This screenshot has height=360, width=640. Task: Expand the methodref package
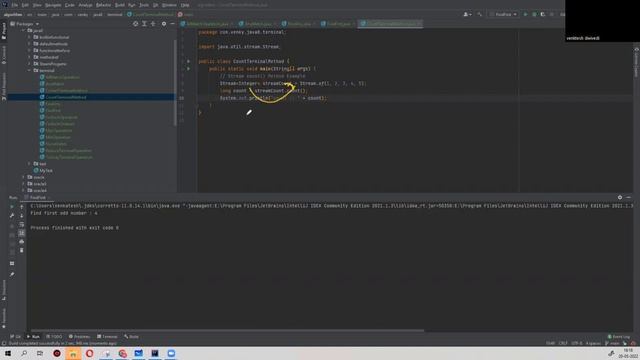click(x=30, y=57)
